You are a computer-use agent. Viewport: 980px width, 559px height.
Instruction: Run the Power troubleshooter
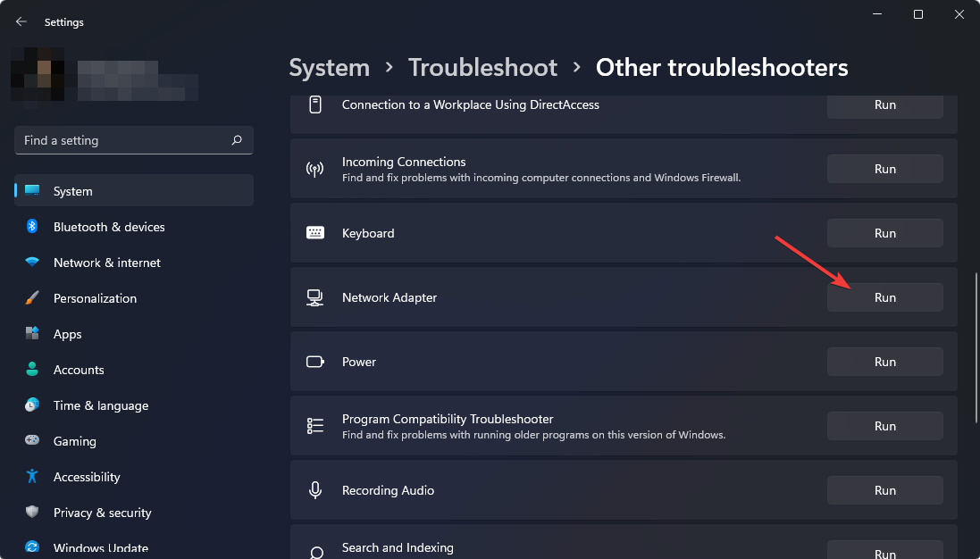884,361
